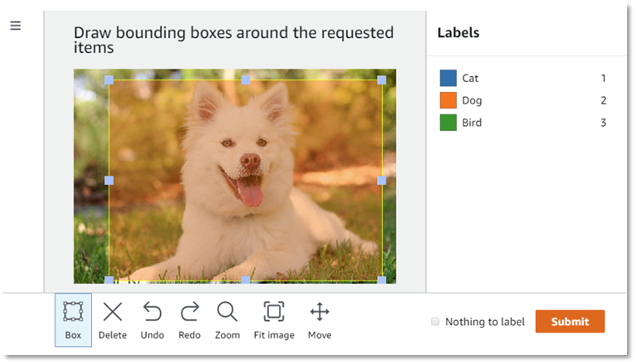Click the Redo arrow icon
The height and width of the screenshot is (364, 636).
[189, 312]
